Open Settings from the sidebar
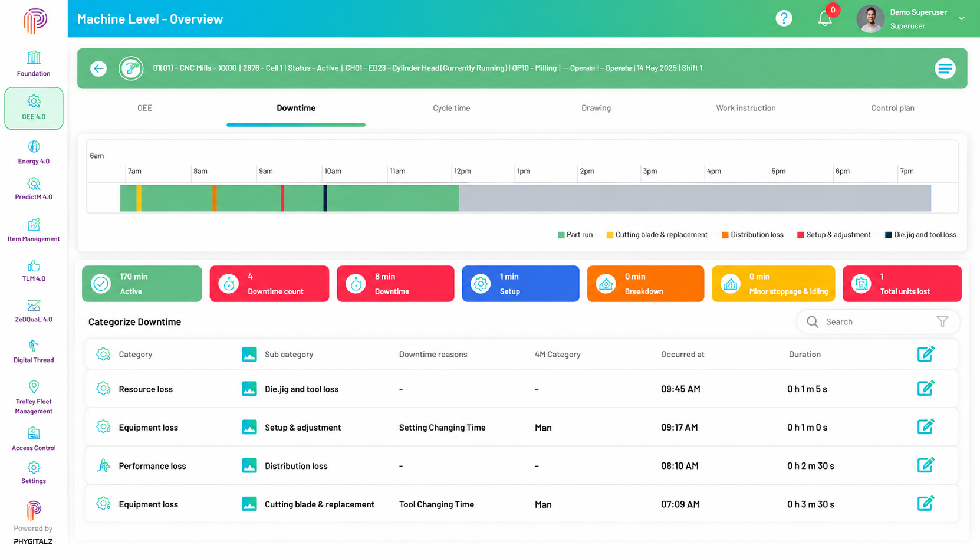Screen dimensions: 980x558 tap(34, 472)
